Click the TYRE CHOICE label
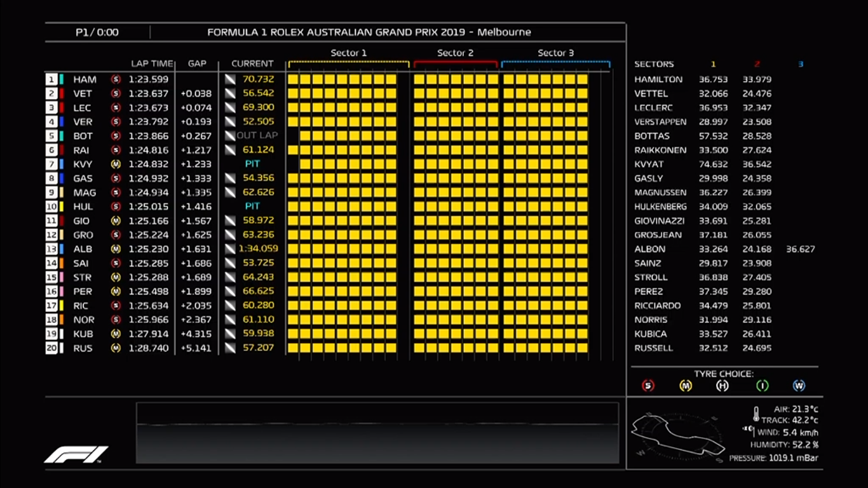 point(724,374)
